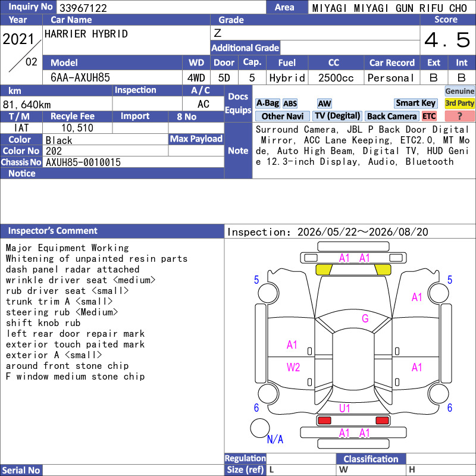This screenshot has height=476, width=476.
Task: Click inquiry number 33967122
Action: tap(83, 8)
